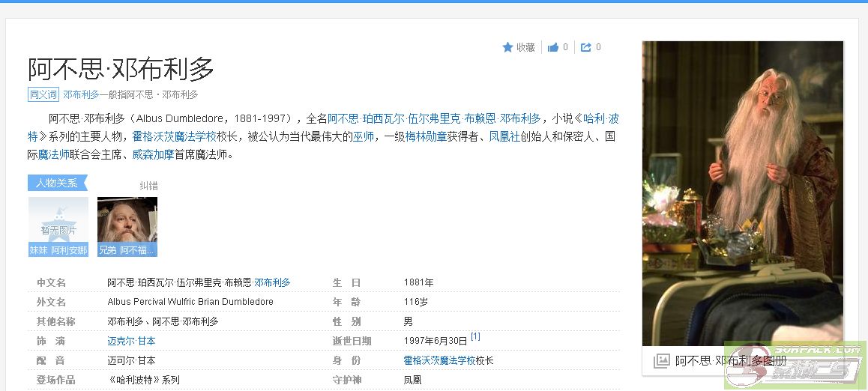
Task: Click the 纠错 correction link
Action: click(148, 186)
